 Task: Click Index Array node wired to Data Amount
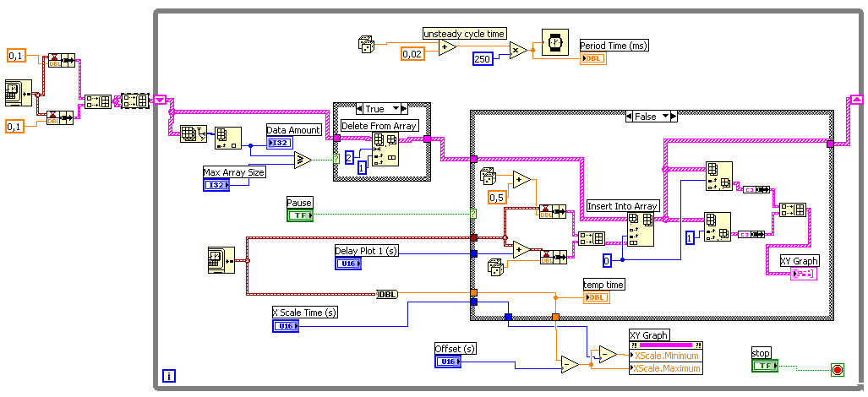(228, 138)
